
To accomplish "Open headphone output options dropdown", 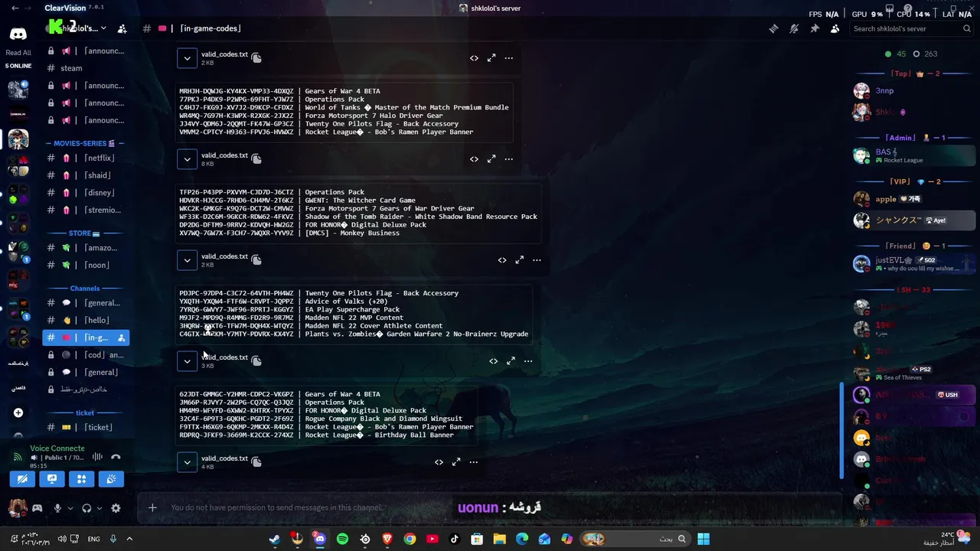I will (100, 508).
